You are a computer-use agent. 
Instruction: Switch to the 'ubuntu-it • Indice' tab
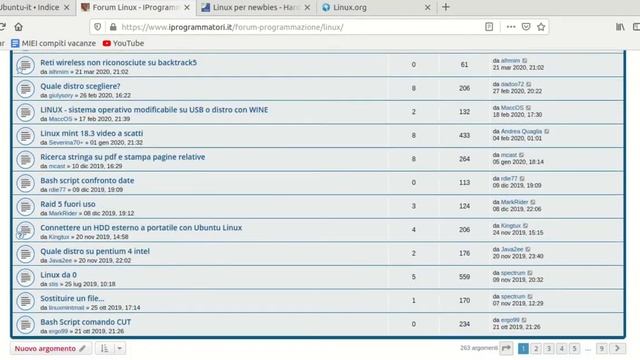[x=35, y=7]
